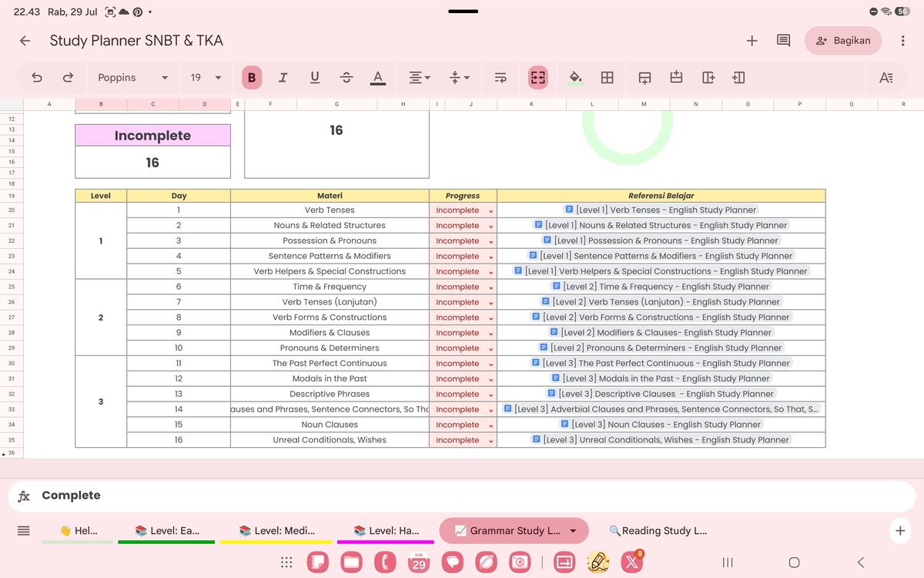Toggle italic formatting
924x578 pixels.
pos(283,77)
